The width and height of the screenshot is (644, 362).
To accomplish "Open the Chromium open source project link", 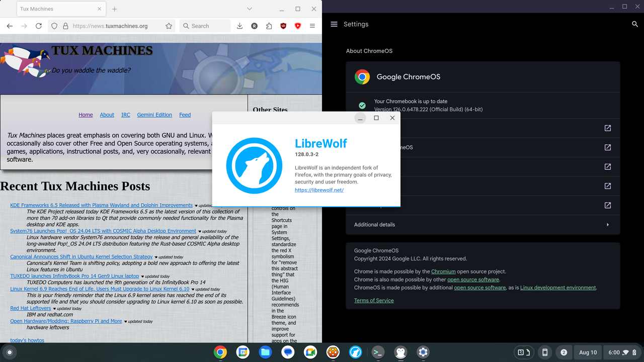I will (443, 271).
